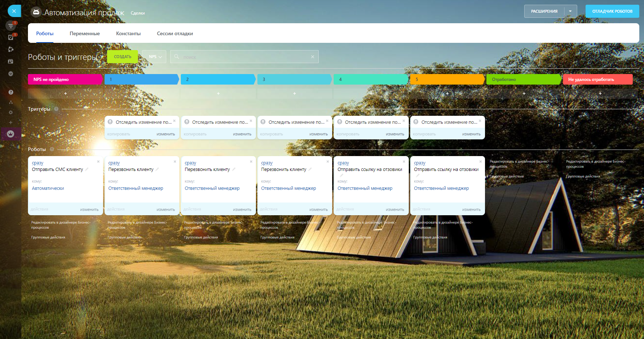Add a robot under NPS не пройдено stage
The image size is (644, 339).
(x=65, y=94)
